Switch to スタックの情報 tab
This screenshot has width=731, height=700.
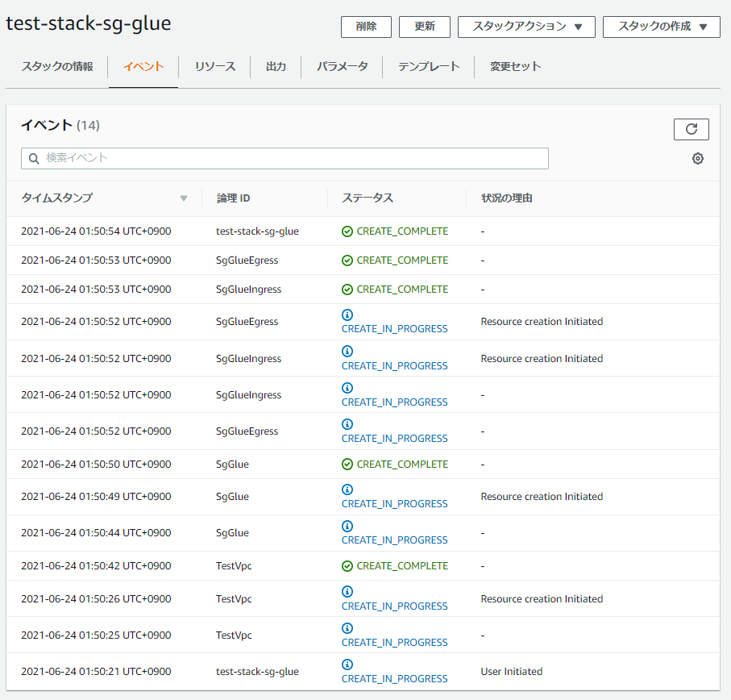coord(57,66)
